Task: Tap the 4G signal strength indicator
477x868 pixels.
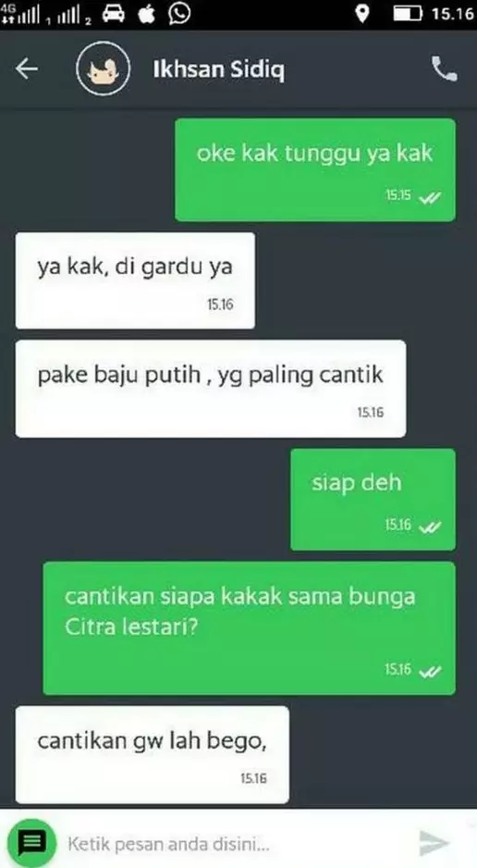Action: [x=21, y=14]
